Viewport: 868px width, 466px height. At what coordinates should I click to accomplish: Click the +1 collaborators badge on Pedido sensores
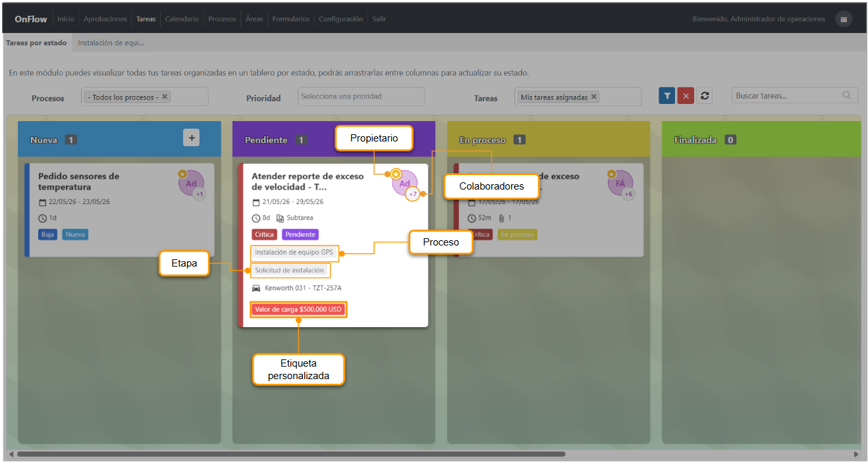pos(200,194)
